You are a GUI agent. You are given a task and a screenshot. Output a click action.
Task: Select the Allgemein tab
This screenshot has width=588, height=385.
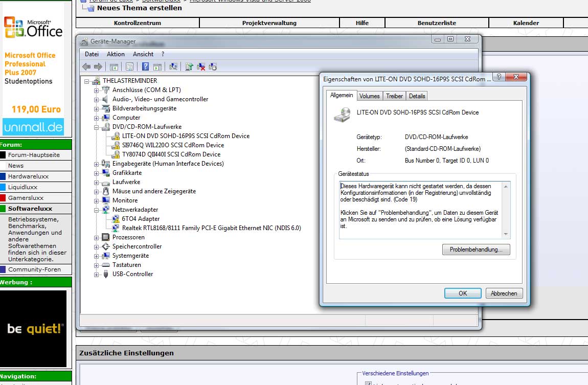pos(341,95)
